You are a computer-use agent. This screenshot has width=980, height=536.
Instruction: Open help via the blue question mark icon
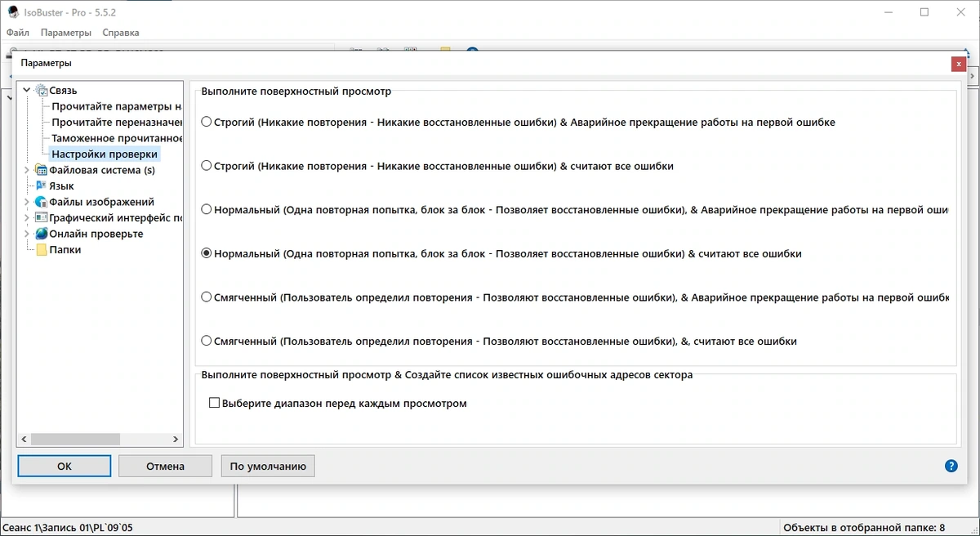pyautogui.click(x=951, y=466)
